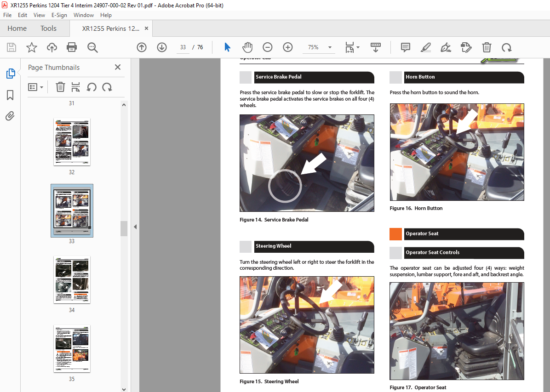Zoom in with plus button
Image resolution: width=550 pixels, height=392 pixels.
click(x=287, y=47)
